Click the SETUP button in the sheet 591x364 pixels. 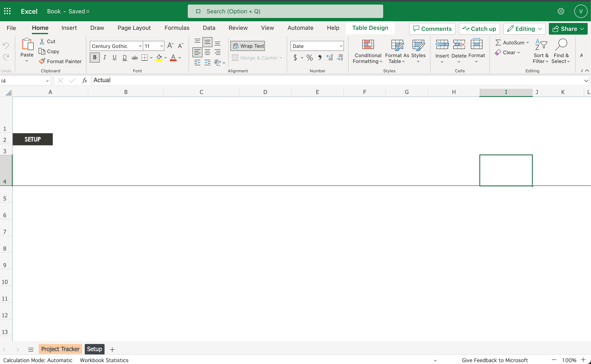point(33,139)
